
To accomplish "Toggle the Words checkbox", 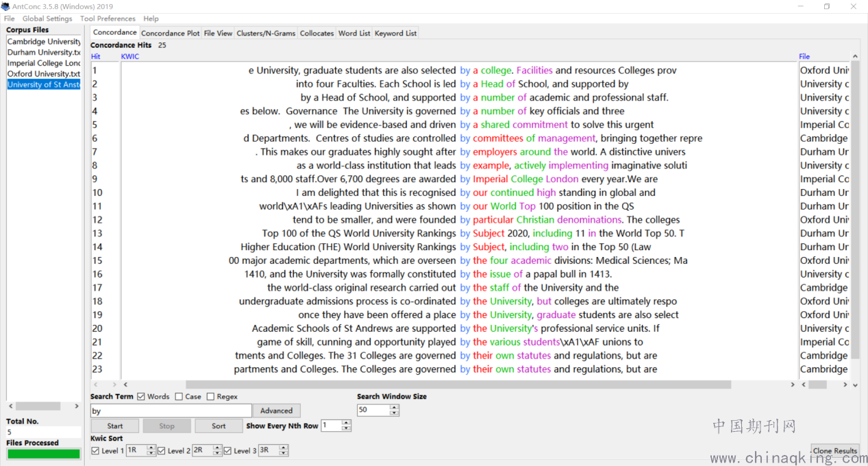I will (x=141, y=396).
